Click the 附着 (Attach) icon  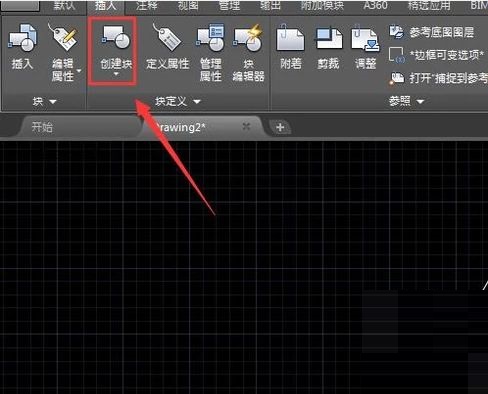point(290,38)
